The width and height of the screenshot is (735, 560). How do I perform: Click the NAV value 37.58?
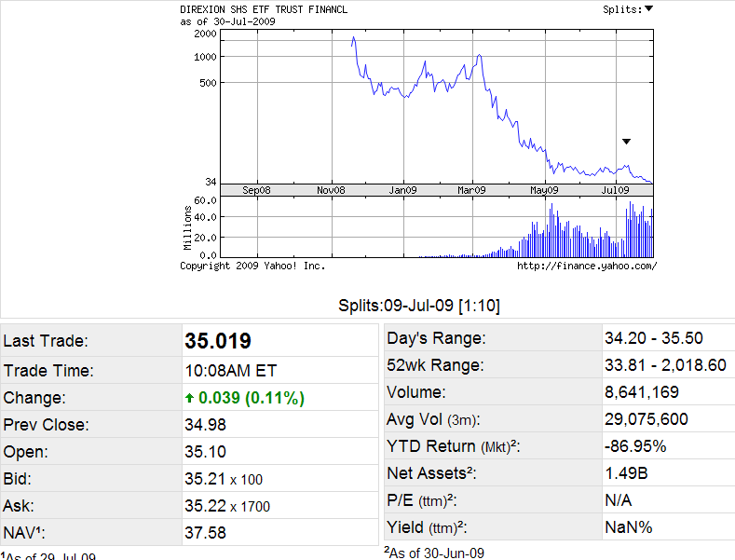coord(206,533)
